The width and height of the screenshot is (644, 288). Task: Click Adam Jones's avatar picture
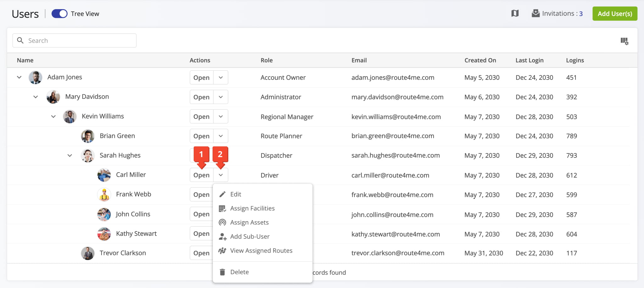click(36, 77)
